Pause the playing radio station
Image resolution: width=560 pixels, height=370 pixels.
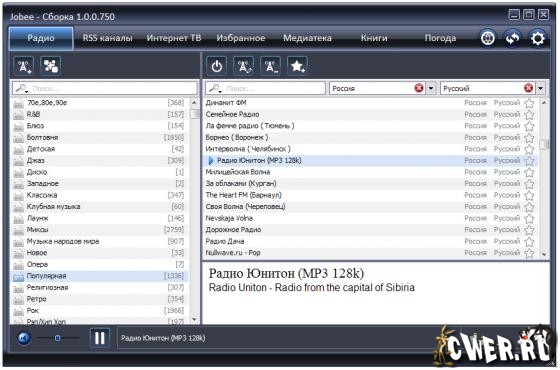(99, 338)
